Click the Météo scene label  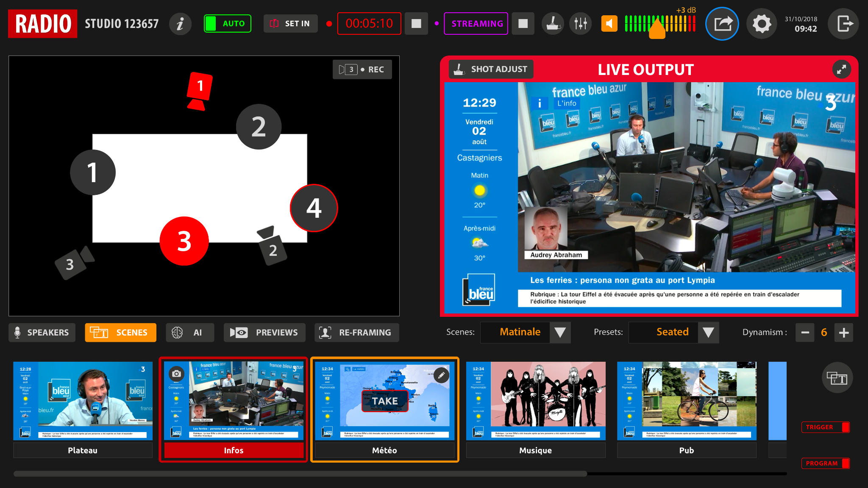tap(384, 450)
